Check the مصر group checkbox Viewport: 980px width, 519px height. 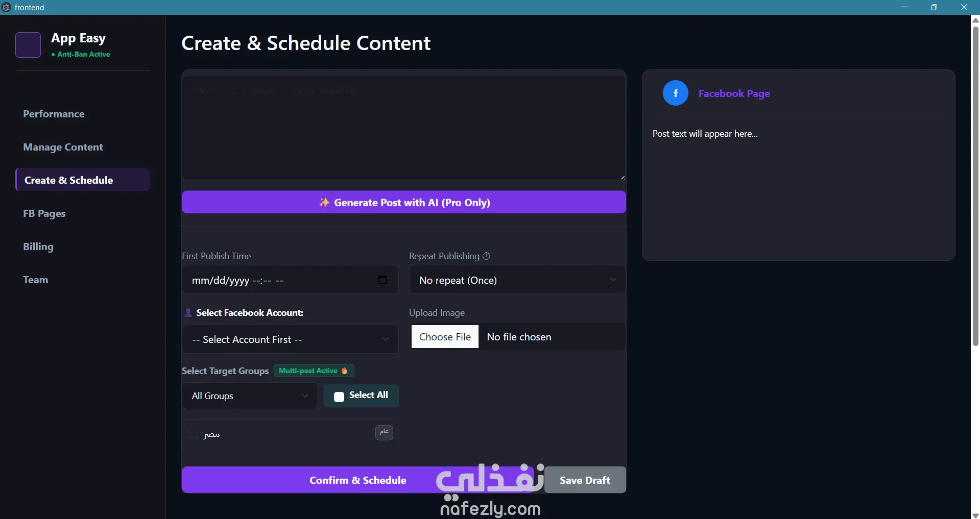coord(192,433)
